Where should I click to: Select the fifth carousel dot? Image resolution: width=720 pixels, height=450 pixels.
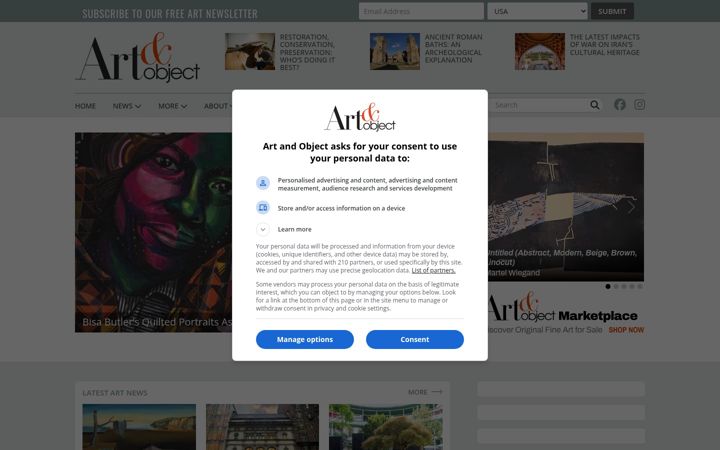640,286
